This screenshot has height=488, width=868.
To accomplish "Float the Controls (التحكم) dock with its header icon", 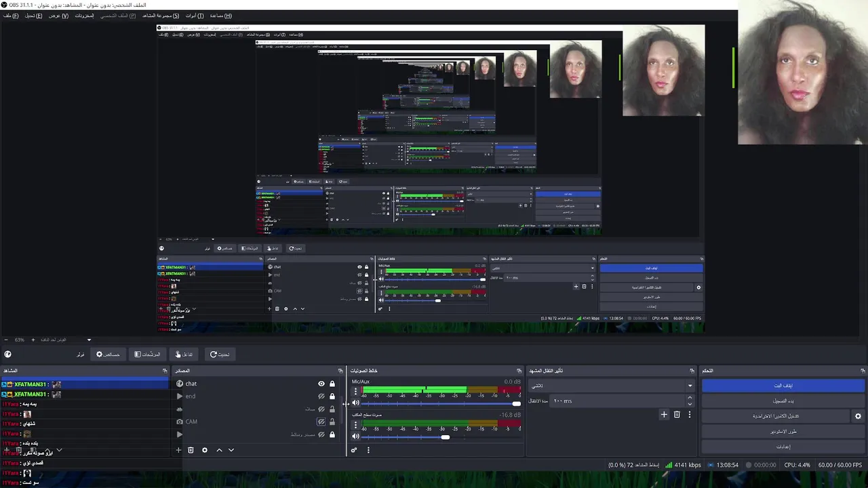I will click(863, 371).
